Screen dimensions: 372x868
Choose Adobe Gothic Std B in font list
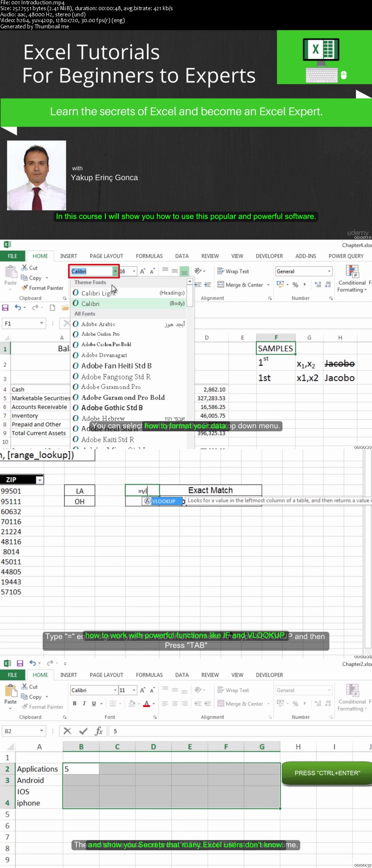coord(129,408)
